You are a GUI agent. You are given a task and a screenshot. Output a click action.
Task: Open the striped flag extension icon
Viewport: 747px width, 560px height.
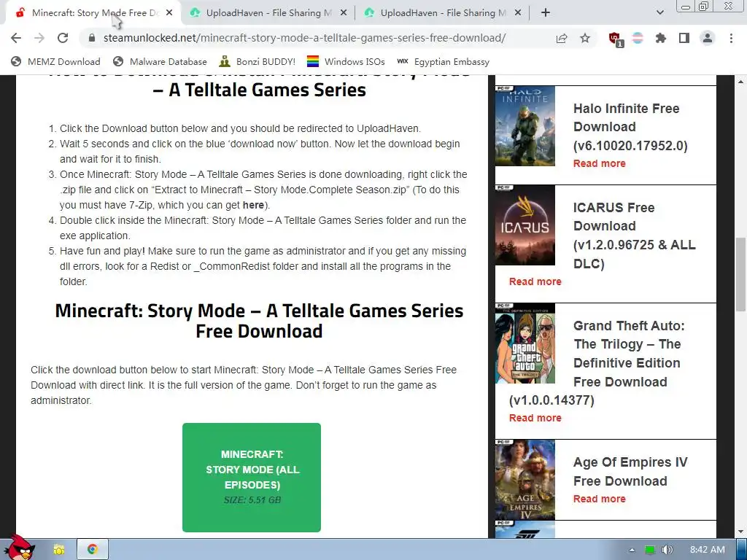click(638, 38)
